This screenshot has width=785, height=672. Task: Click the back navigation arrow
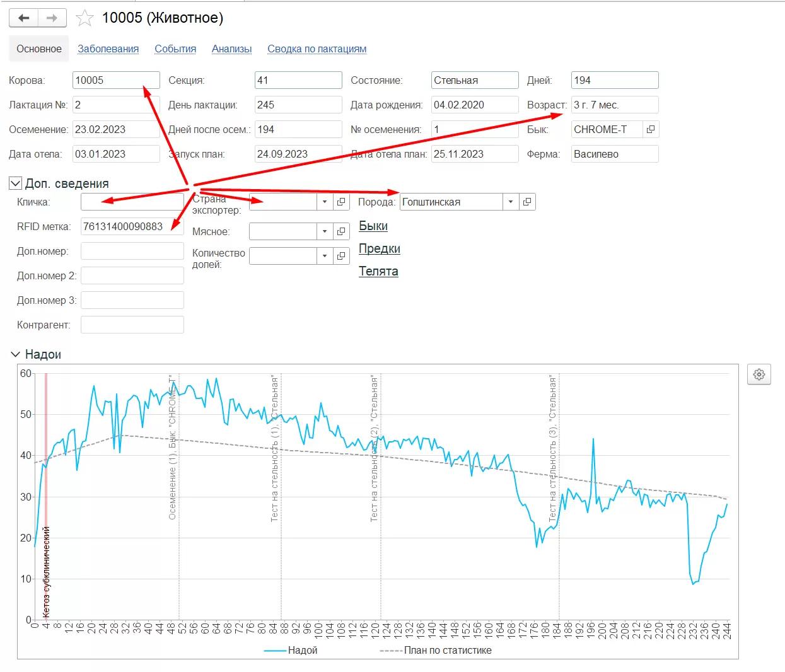point(24,18)
